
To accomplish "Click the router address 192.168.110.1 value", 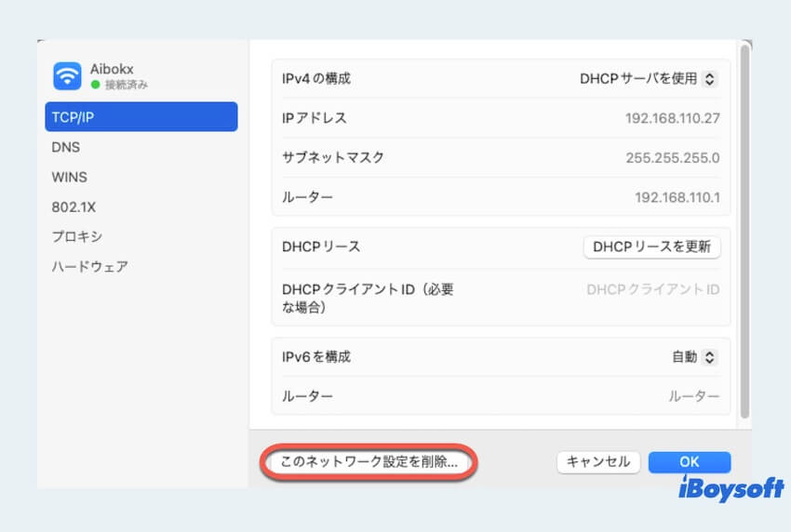I will tap(677, 197).
